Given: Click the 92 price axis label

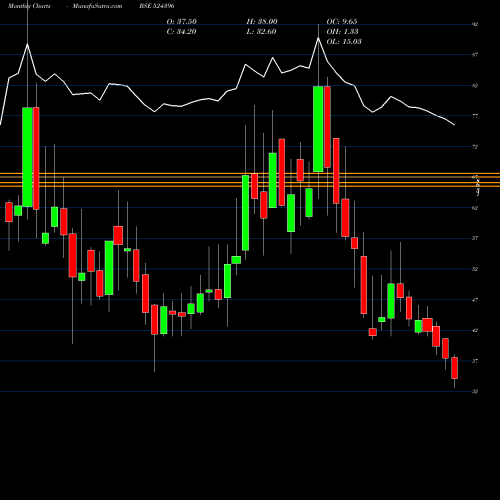Looking at the screenshot, I should pyautogui.click(x=475, y=24).
